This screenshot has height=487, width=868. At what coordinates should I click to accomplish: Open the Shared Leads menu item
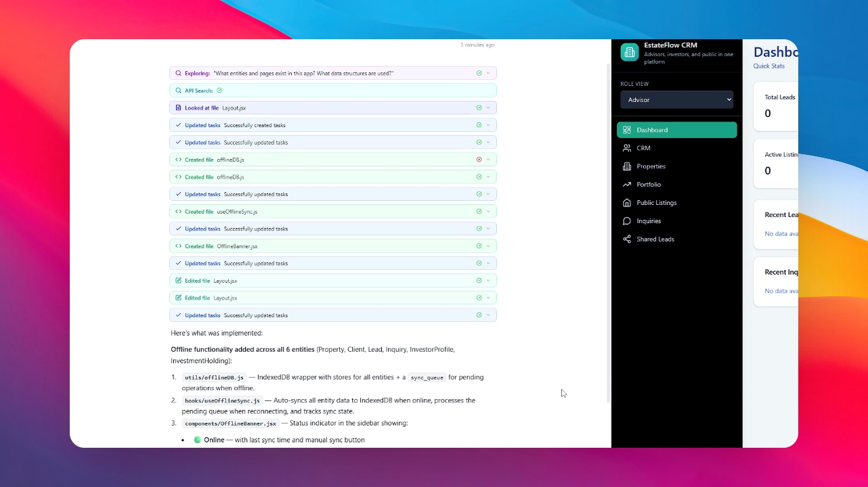pos(655,239)
